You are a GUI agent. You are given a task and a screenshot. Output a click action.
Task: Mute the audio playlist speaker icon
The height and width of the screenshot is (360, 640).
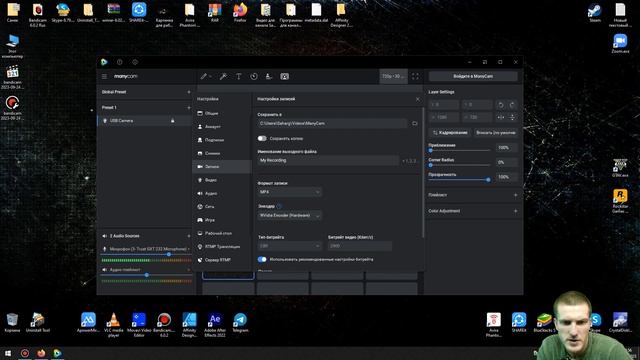click(x=104, y=270)
